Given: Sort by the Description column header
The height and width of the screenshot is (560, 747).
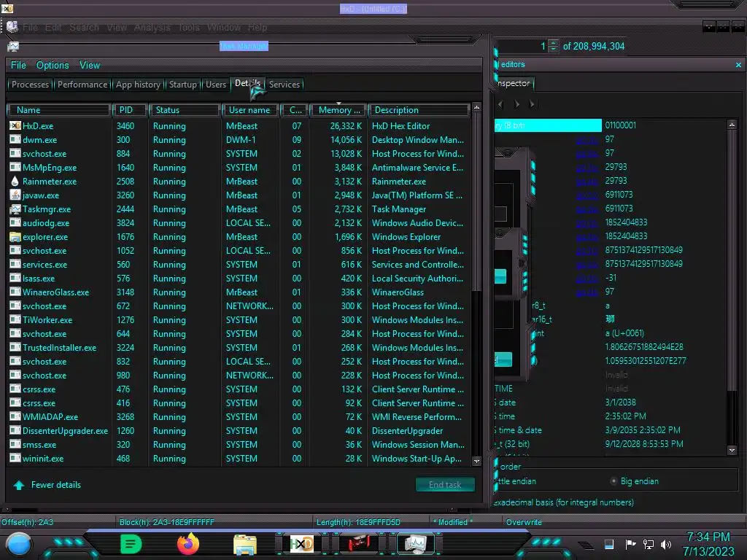Looking at the screenshot, I should 419,110.
